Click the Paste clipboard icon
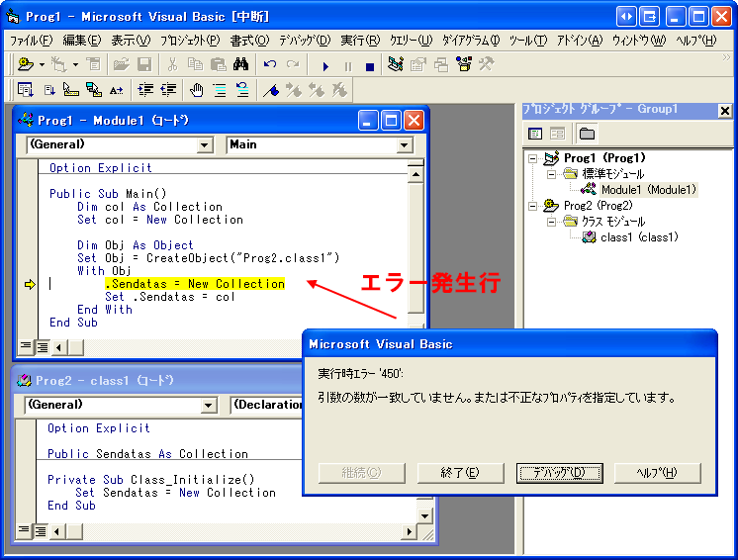738x560 pixels. pos(218,64)
